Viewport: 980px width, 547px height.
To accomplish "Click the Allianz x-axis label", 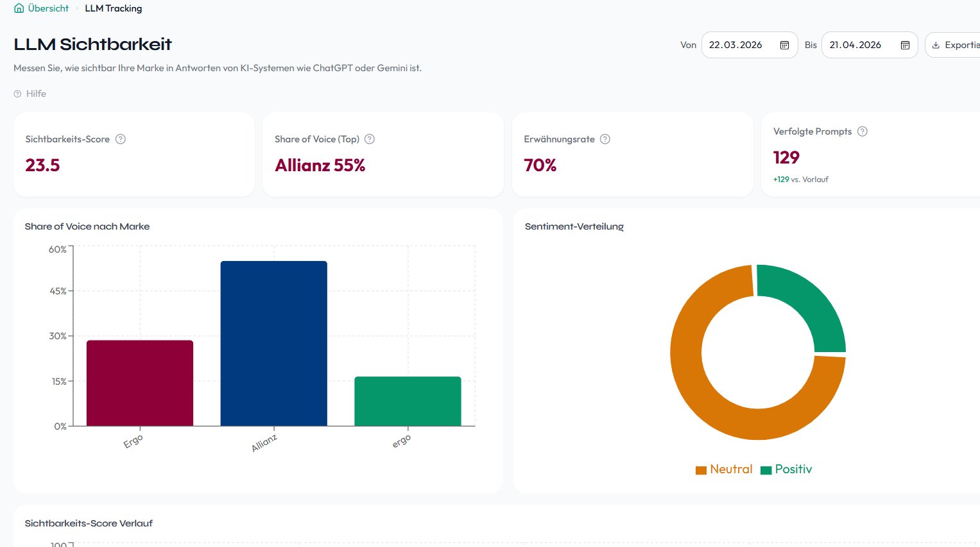I will [x=264, y=442].
